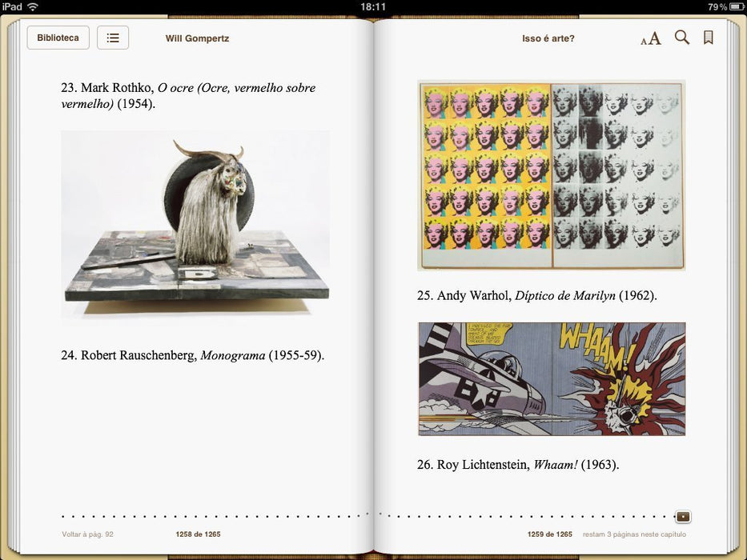Tap the Wi-Fi status icon
The height and width of the screenshot is (560, 747).
[32, 6]
